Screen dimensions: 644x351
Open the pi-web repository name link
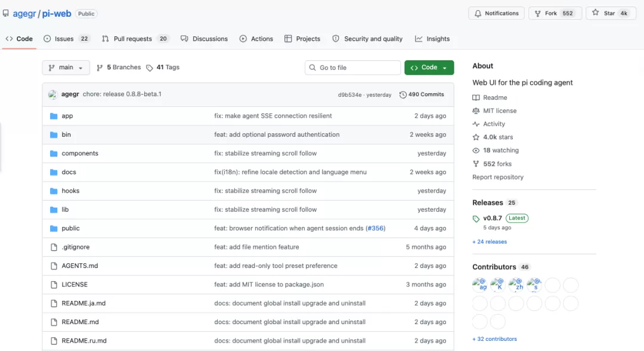(57, 14)
